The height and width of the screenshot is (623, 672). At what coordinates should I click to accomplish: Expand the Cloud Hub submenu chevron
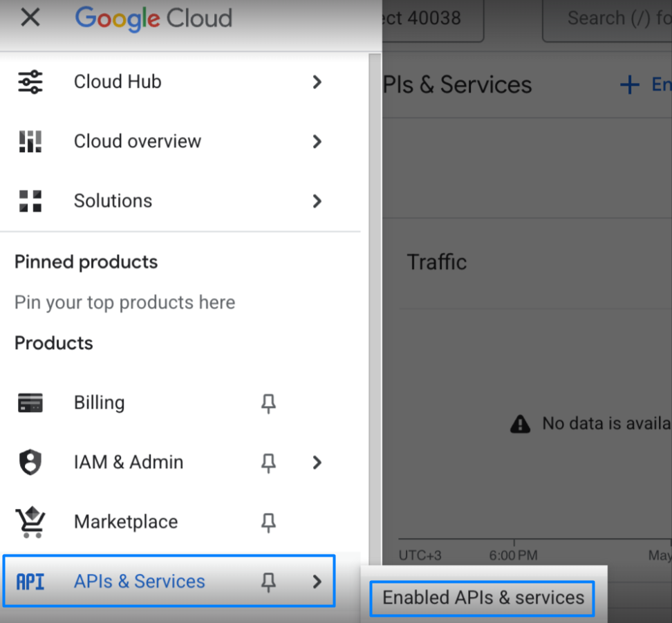point(317,82)
